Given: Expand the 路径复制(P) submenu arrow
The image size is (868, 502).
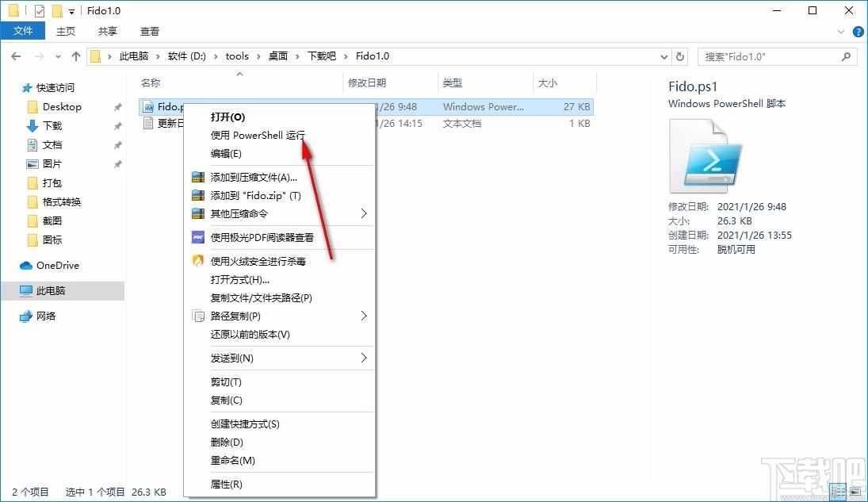Looking at the screenshot, I should 364,316.
